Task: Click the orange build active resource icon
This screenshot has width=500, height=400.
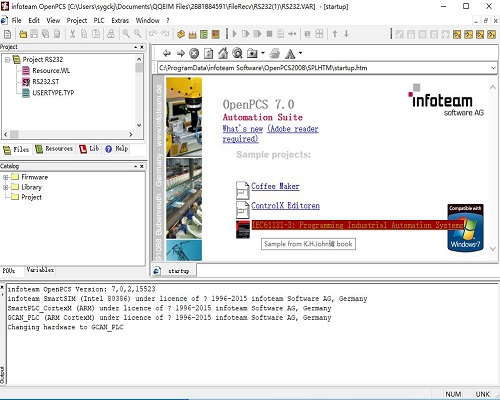Action: click(x=181, y=34)
